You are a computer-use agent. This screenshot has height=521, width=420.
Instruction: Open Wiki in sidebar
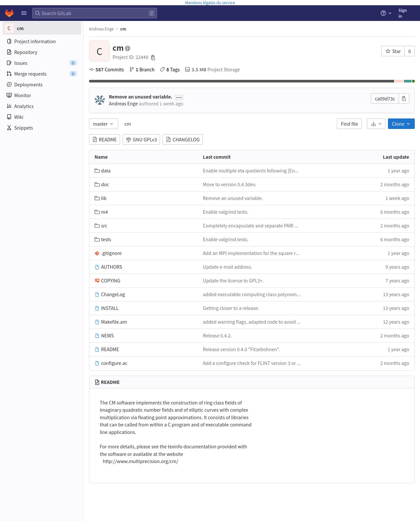click(x=42, y=117)
